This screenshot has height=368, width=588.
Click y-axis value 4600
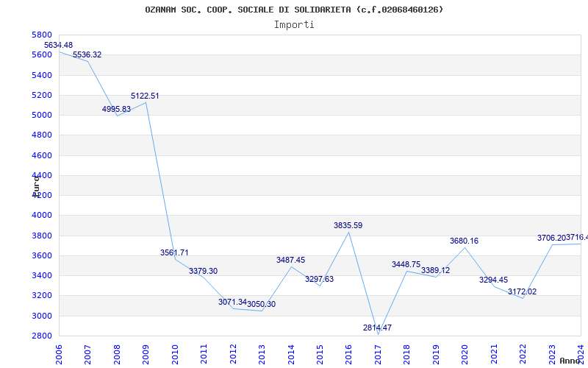[x=43, y=155]
